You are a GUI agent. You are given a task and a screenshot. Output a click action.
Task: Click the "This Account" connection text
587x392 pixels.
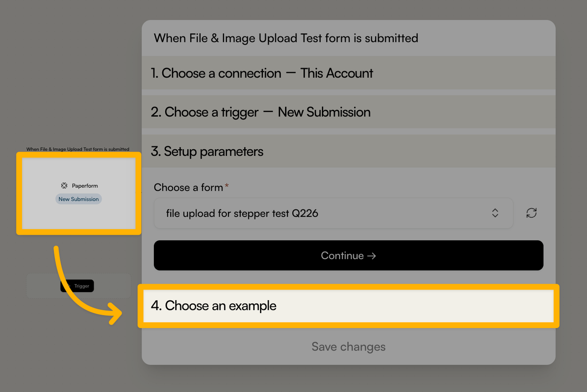tap(336, 73)
